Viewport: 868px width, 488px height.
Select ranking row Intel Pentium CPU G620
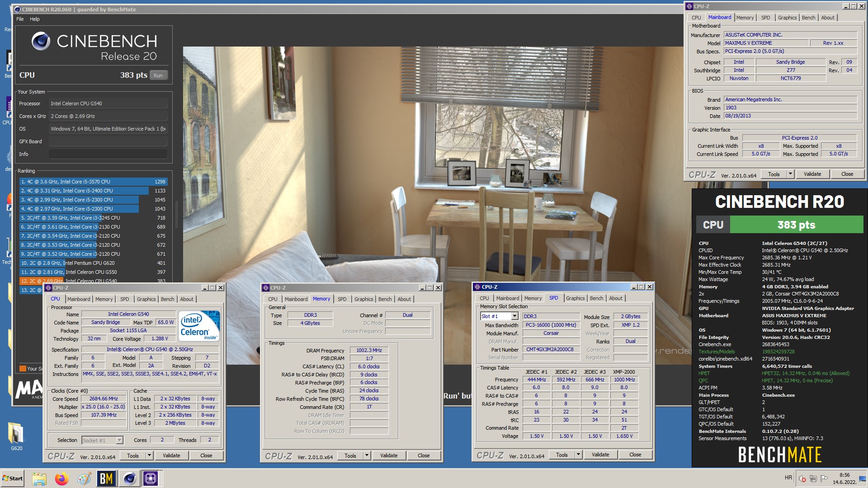click(93, 263)
